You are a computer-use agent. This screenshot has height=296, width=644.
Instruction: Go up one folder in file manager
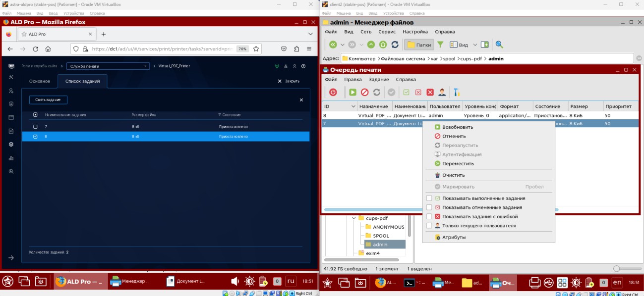[371, 45]
